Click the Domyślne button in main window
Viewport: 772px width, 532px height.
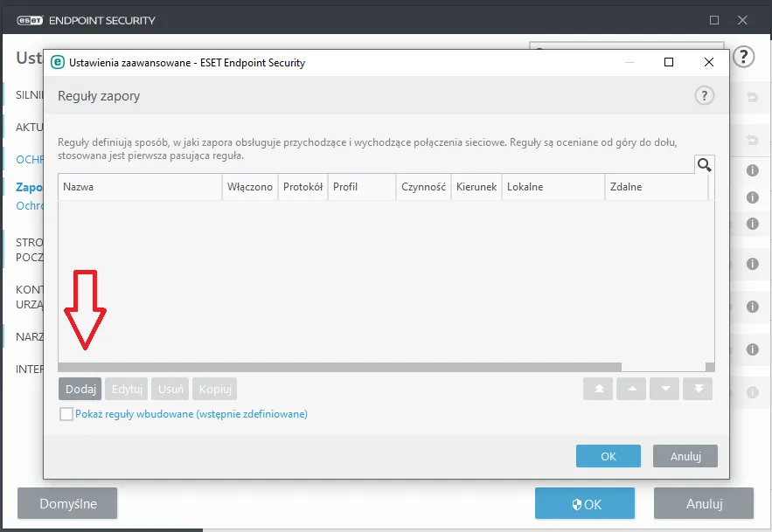click(67, 503)
